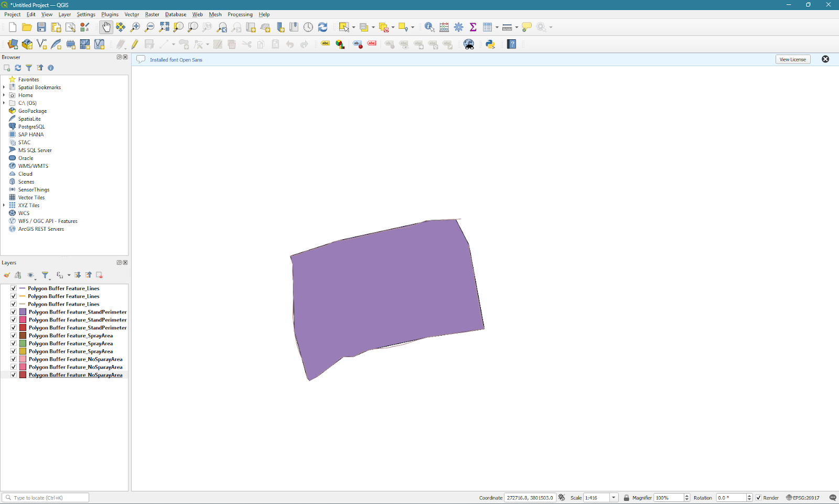Open project using folder icon
The height and width of the screenshot is (504, 839).
27,27
